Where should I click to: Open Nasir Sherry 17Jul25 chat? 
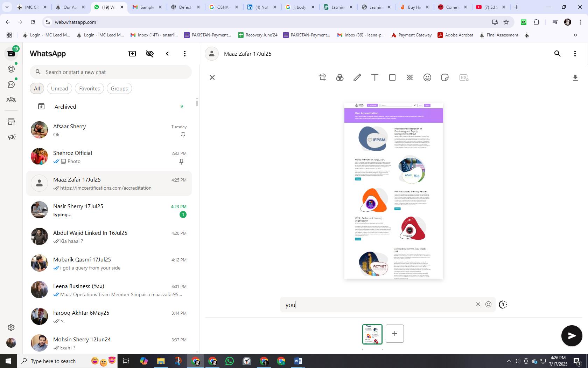(x=109, y=210)
